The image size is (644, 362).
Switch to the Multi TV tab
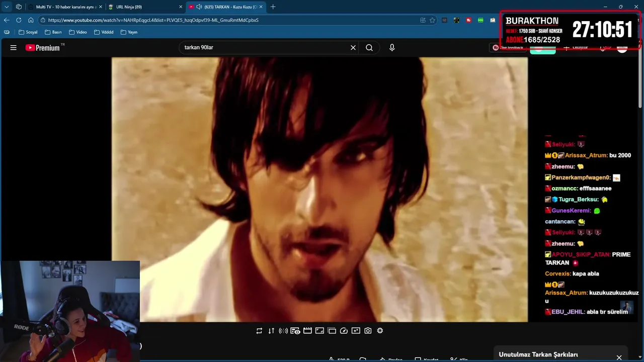(66, 7)
